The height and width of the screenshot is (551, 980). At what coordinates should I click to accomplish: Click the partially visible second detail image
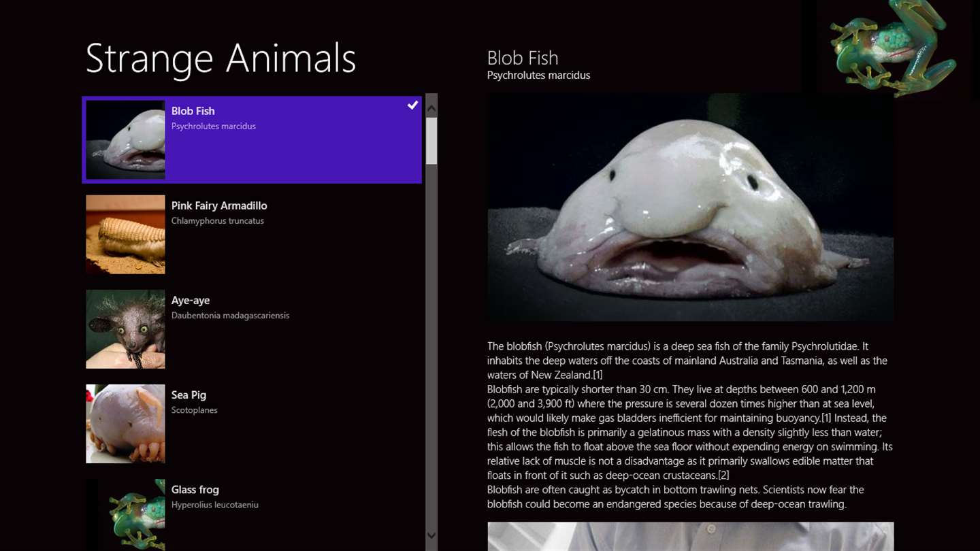pyautogui.click(x=690, y=537)
